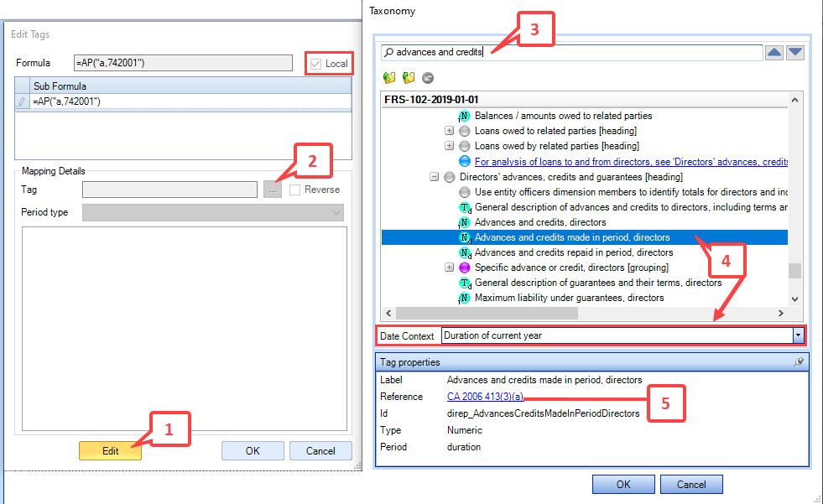Viewport: 823px width, 504px height.
Task: Click the Tag properties panel header
Action: (591, 362)
